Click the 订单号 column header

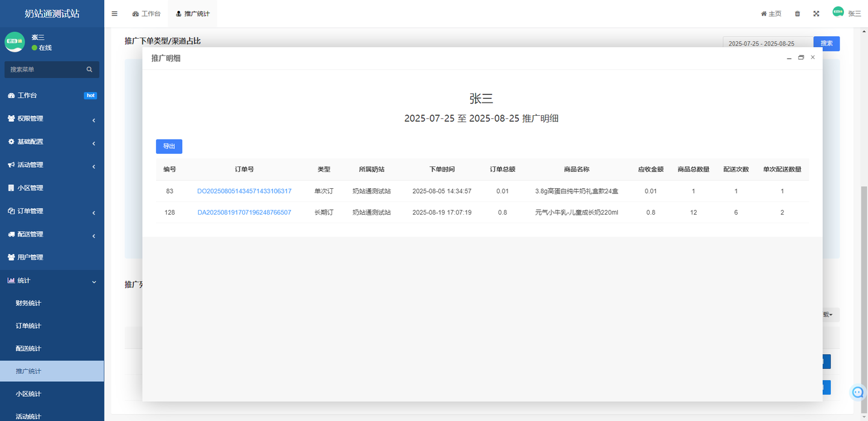tap(244, 169)
